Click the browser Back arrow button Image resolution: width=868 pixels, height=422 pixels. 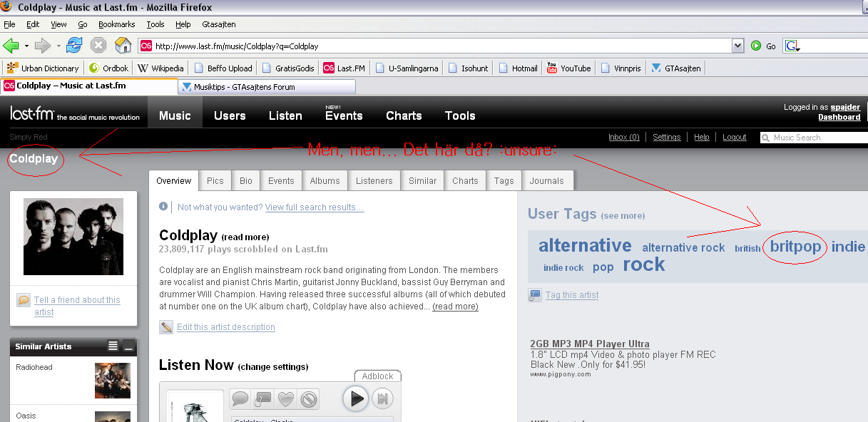(11, 46)
